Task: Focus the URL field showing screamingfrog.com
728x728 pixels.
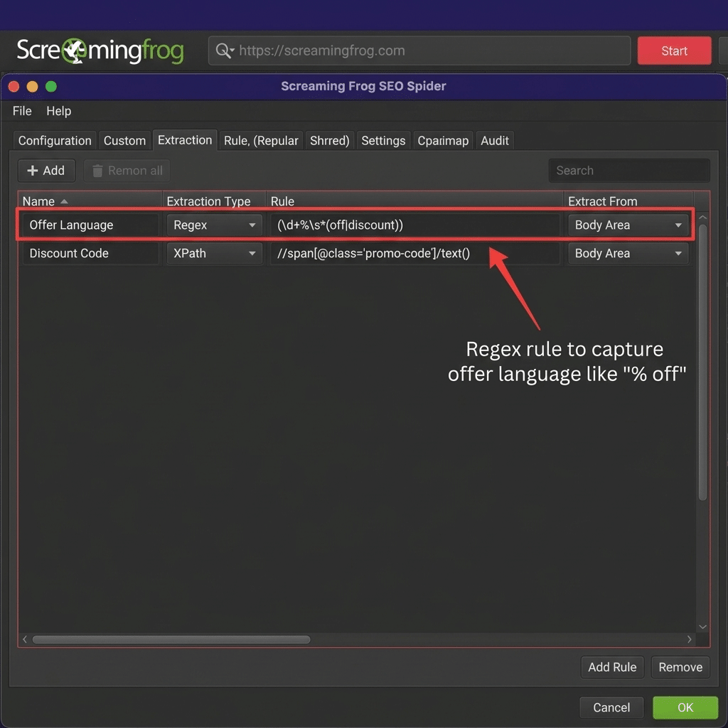Action: pyautogui.click(x=419, y=50)
